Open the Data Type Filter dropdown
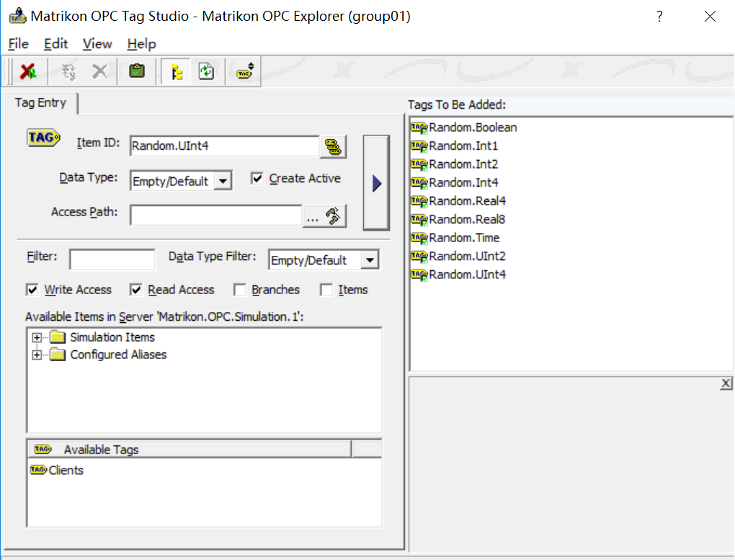Image resolution: width=735 pixels, height=560 pixels. tap(370, 260)
